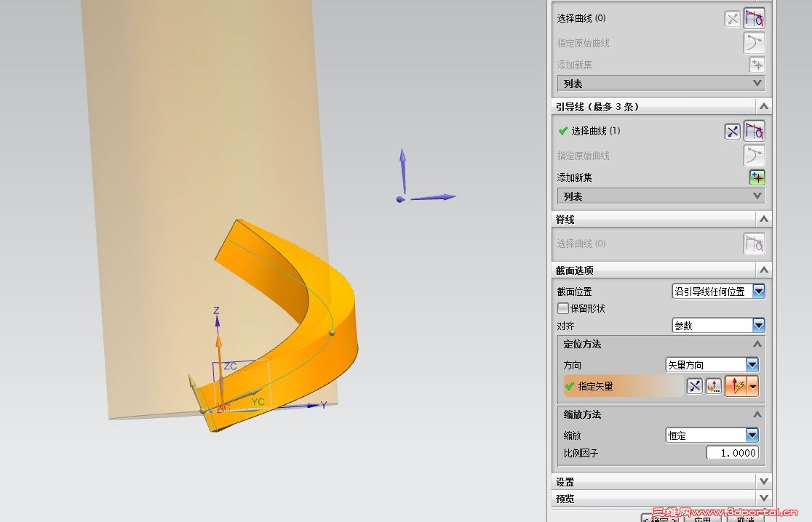Expand the 预览 section

(763, 498)
